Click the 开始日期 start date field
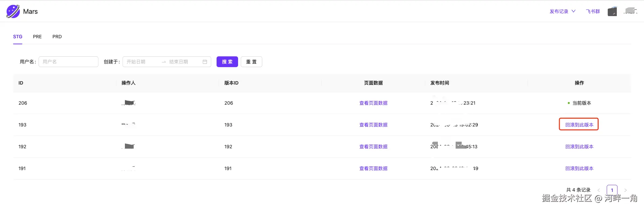Viewport: 644px width, 209px height. click(x=141, y=62)
